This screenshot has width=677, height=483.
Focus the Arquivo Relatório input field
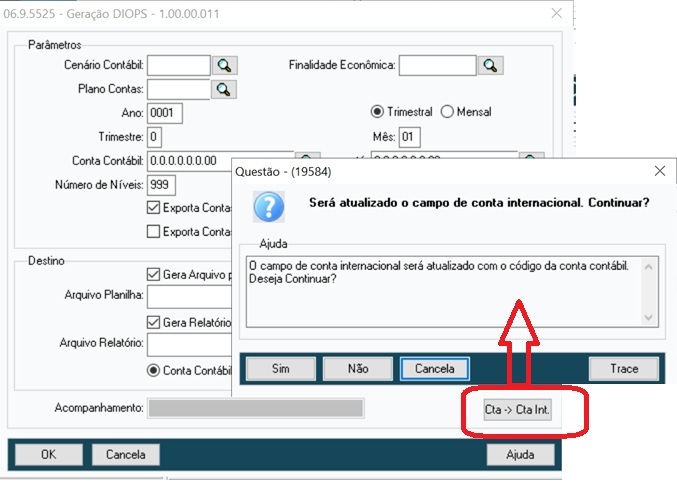pyautogui.click(x=190, y=345)
